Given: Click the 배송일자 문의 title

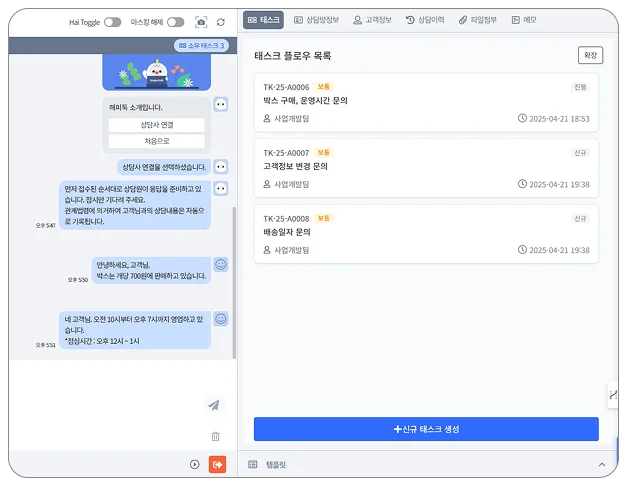Looking at the screenshot, I should [x=287, y=232].
